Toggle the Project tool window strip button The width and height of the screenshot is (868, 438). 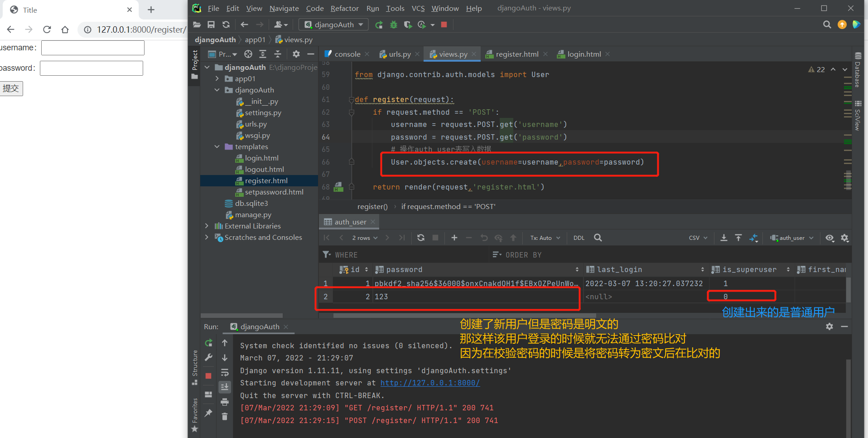click(195, 65)
